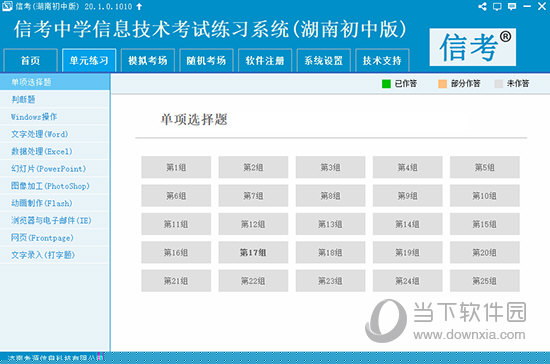The image size is (550, 364).
Task: Open 动画制作(Flash) category
Action: pyautogui.click(x=55, y=203)
